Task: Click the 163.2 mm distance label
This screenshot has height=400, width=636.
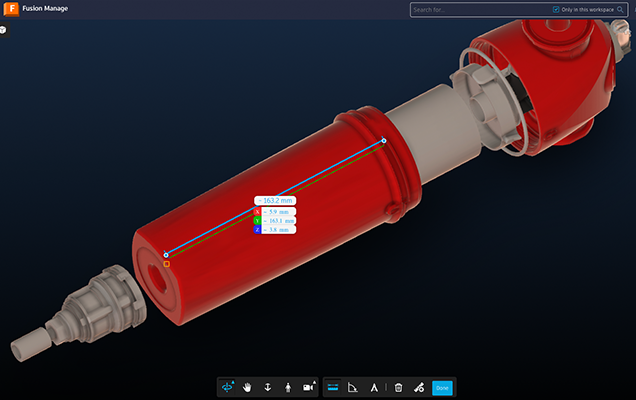Action: click(x=274, y=200)
